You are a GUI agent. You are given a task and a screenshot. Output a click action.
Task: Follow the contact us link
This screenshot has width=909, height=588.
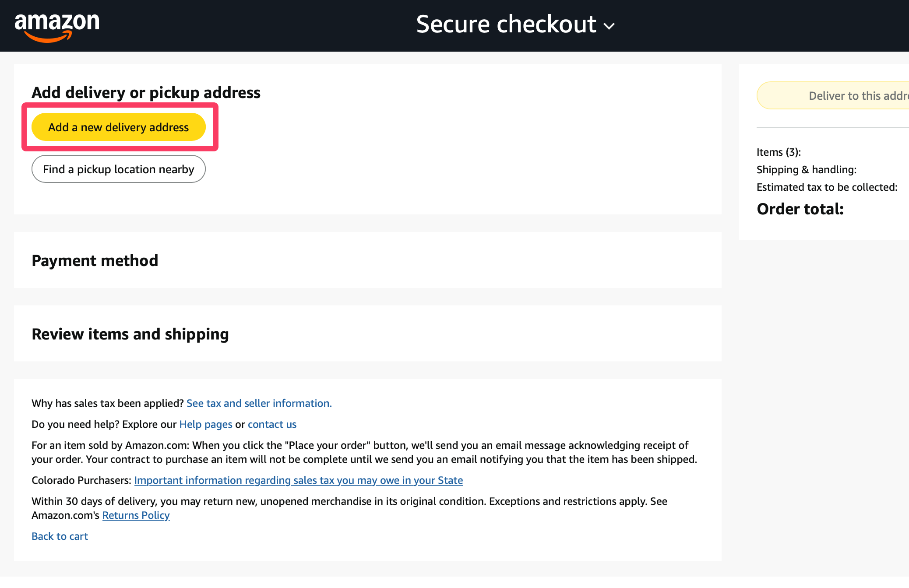click(272, 424)
